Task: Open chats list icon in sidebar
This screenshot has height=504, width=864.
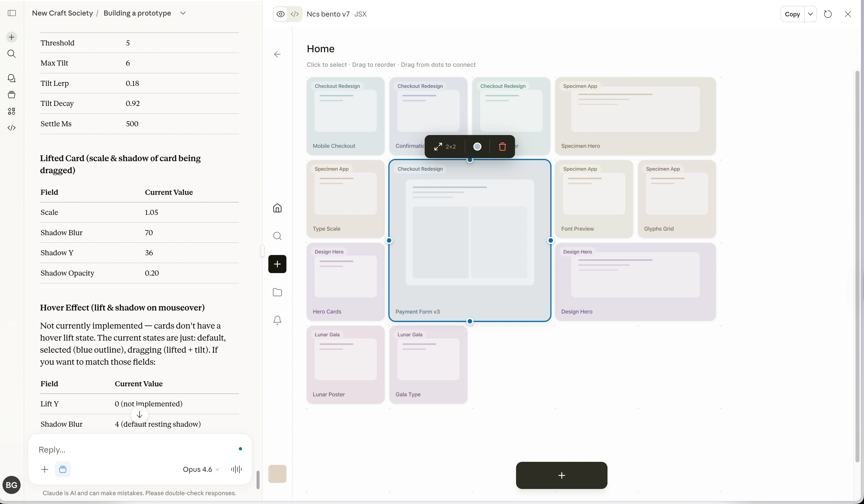Action: tap(12, 78)
